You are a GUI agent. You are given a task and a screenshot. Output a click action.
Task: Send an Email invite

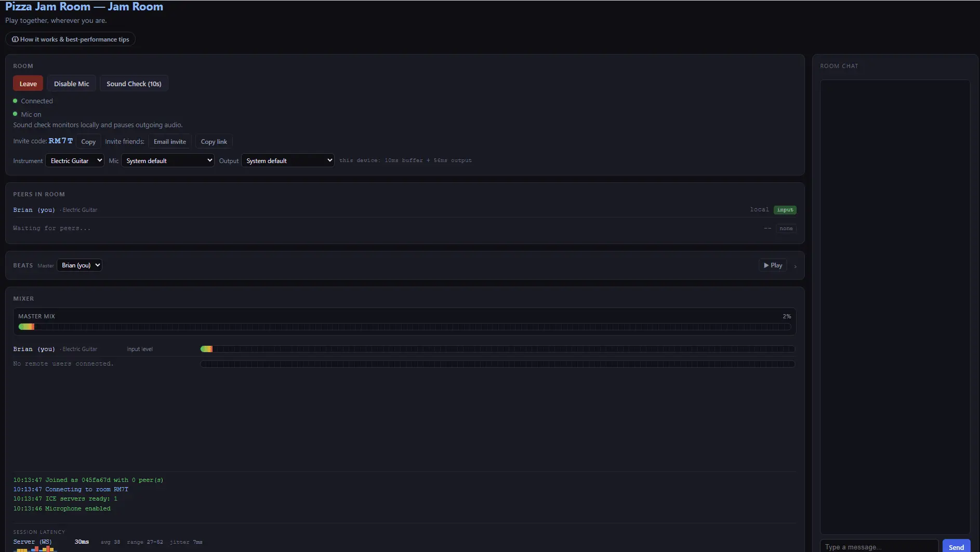coord(170,141)
